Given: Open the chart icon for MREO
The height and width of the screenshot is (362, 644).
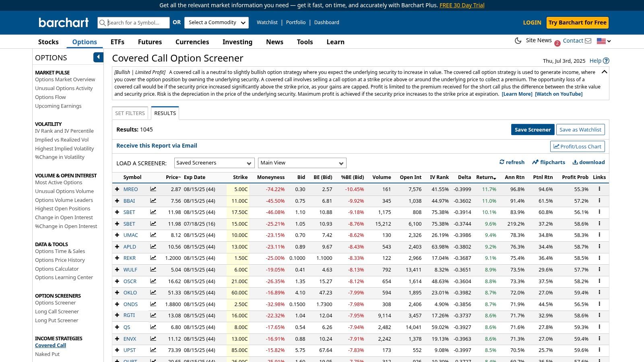Looking at the screenshot, I should tap(153, 189).
